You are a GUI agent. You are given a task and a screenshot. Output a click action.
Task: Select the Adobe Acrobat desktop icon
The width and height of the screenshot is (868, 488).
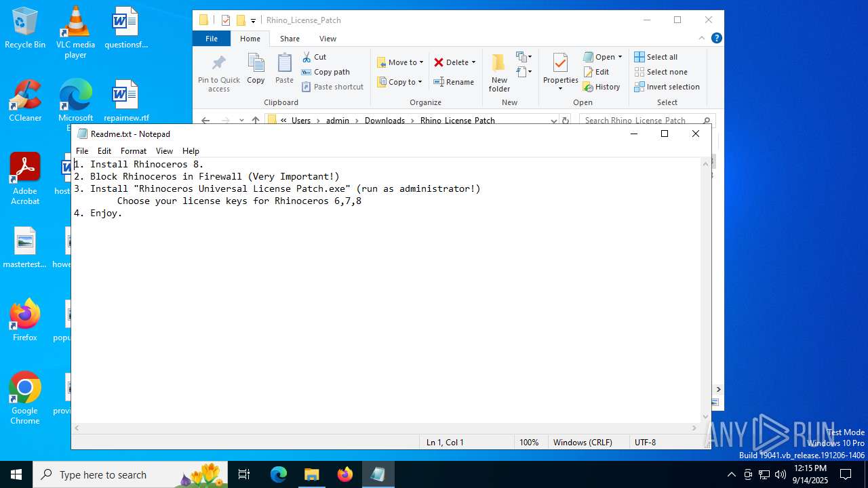(x=25, y=179)
